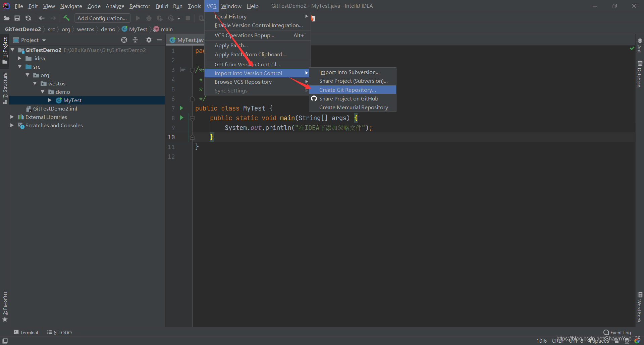Click the Back navigation arrow
644x345 pixels.
click(x=42, y=18)
